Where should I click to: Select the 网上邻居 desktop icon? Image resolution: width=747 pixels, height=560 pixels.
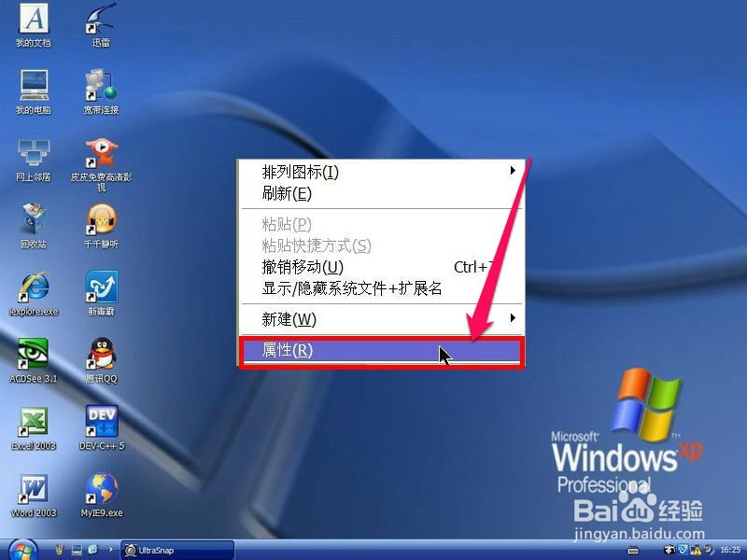click(x=34, y=160)
